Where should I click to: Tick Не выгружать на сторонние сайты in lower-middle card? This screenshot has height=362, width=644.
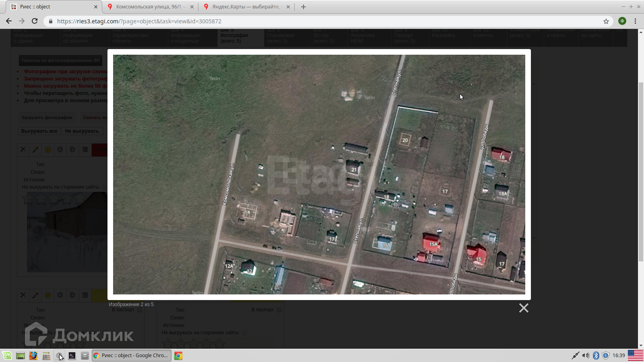(x=244, y=333)
